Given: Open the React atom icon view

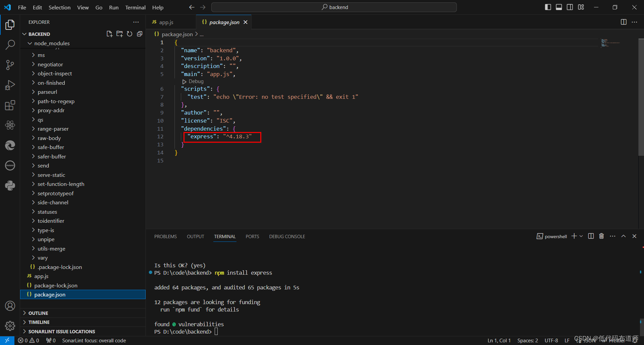Looking at the screenshot, I should point(10,125).
